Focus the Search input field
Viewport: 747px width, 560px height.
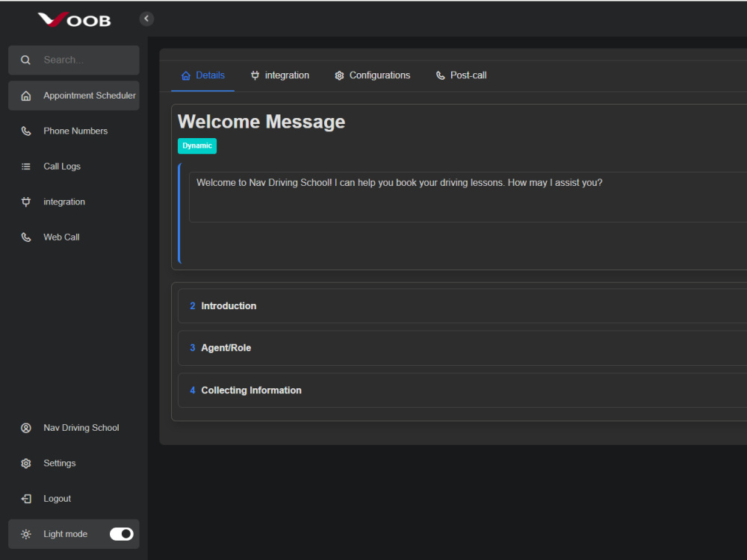[x=74, y=60]
